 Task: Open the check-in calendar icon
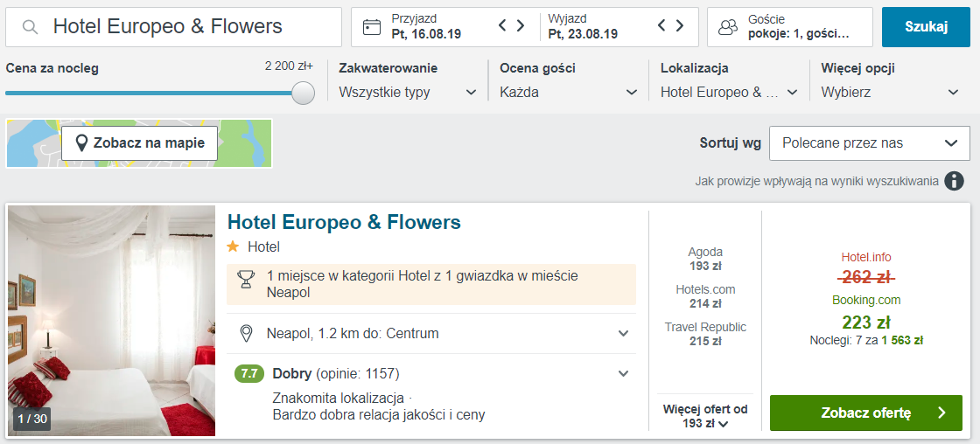coord(372,27)
